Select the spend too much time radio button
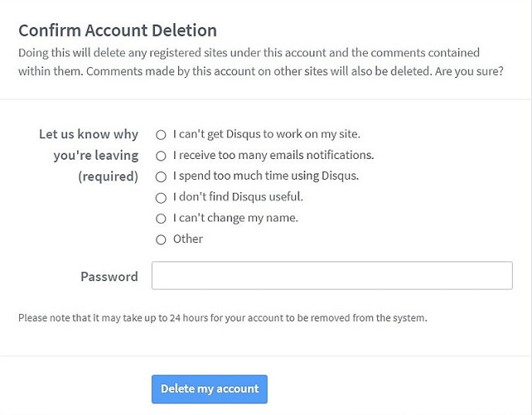Viewport: 532px width, 415px height. coord(161,177)
